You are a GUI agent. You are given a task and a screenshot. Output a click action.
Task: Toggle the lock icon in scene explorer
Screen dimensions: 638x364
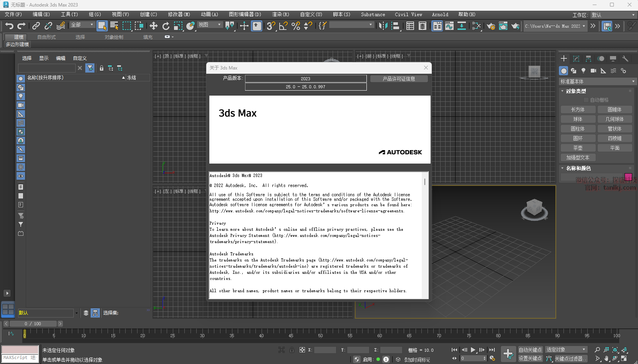101,68
